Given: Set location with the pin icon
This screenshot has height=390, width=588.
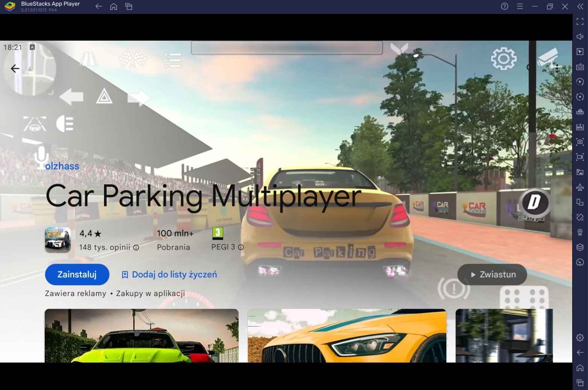Looking at the screenshot, I should (x=580, y=232).
